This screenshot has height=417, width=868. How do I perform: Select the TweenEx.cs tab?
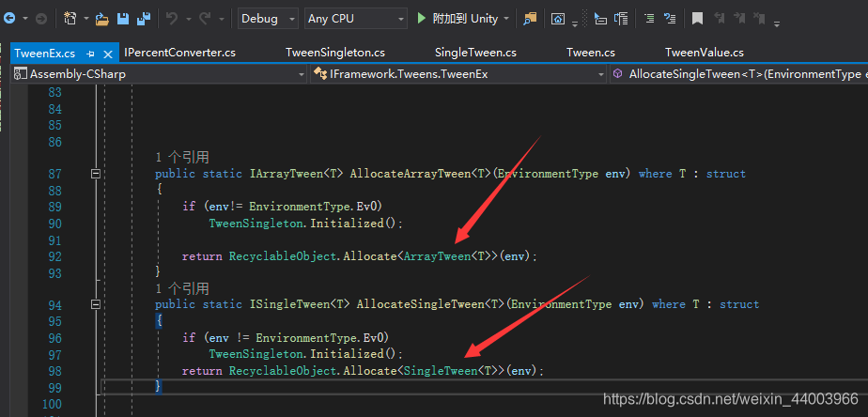click(45, 54)
